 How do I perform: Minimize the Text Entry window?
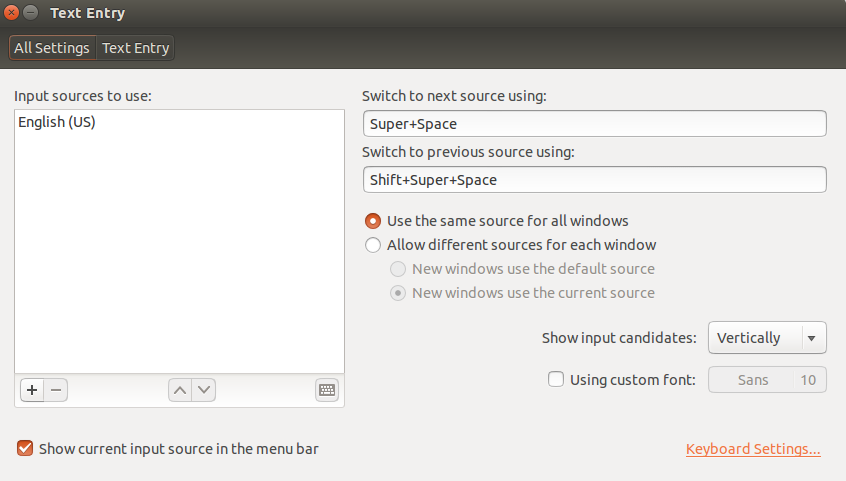point(32,14)
